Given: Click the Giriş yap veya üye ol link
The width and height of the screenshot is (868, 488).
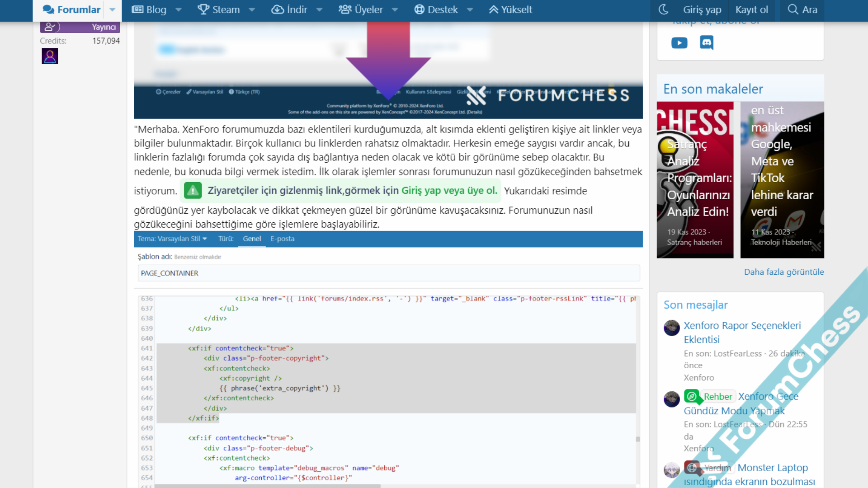Looking at the screenshot, I should coord(449,191).
